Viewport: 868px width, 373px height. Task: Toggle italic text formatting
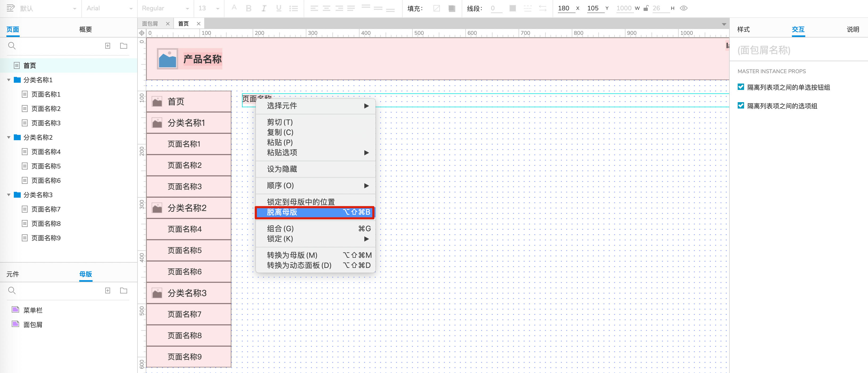click(264, 9)
